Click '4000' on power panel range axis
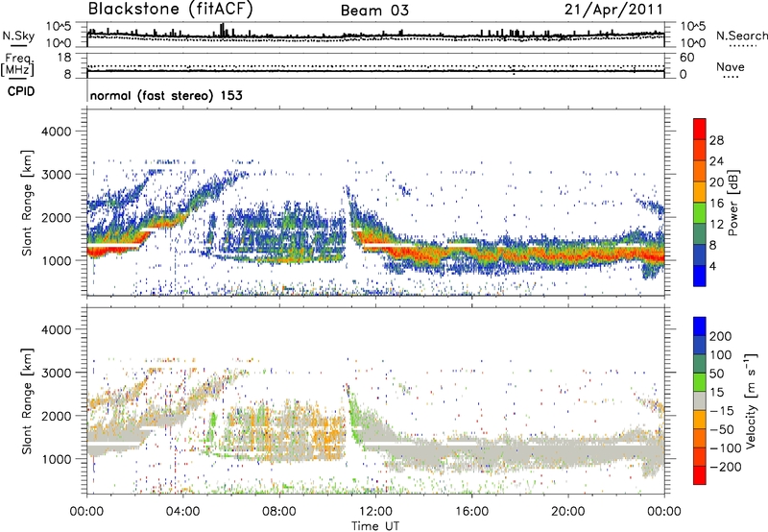The image size is (768, 532). coord(56,132)
